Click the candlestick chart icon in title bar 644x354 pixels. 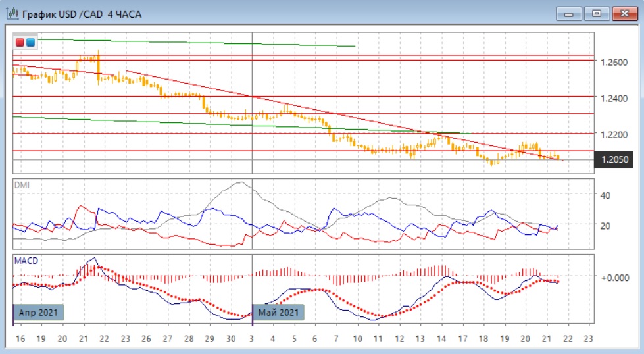coord(12,14)
